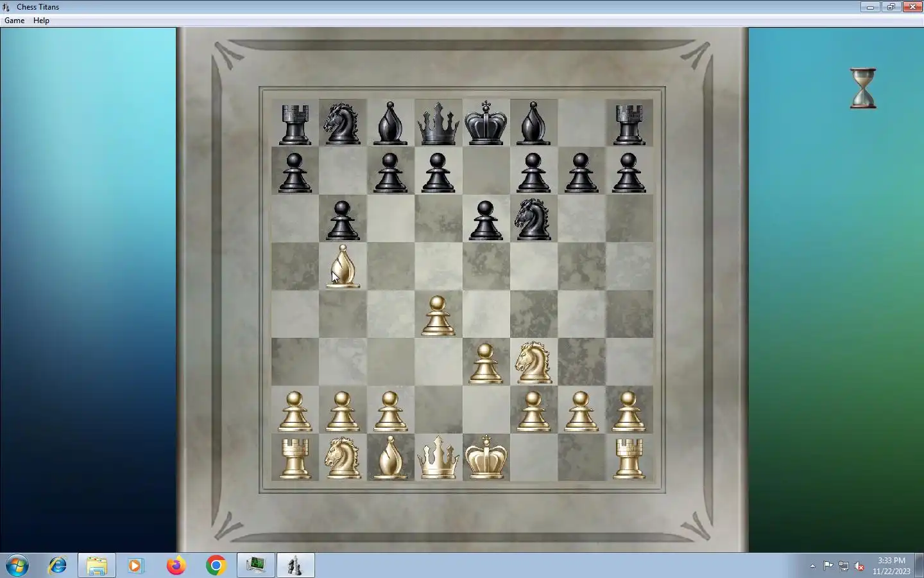Image resolution: width=924 pixels, height=578 pixels.
Task: Launch Firefox from the taskbar
Action: pos(176,566)
